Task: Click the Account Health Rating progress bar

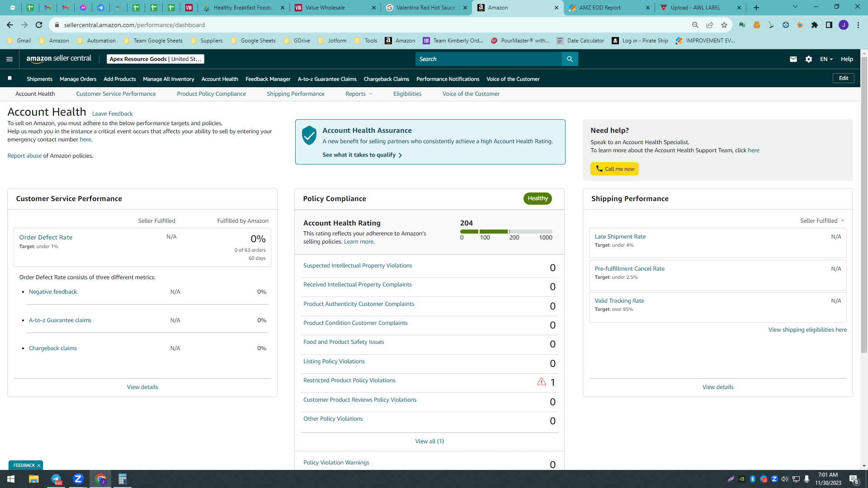Action: click(x=506, y=231)
